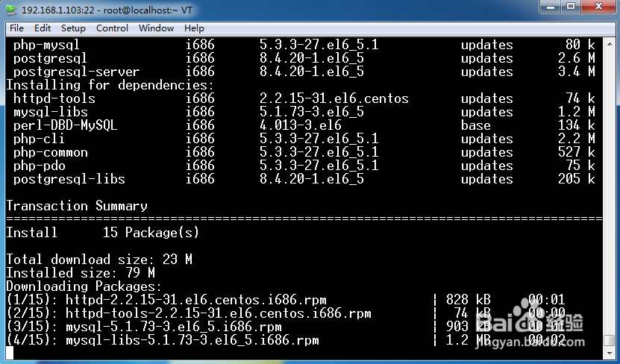The width and height of the screenshot is (620, 364).
Task: Maximize the terminal window
Action: tap(571, 7)
